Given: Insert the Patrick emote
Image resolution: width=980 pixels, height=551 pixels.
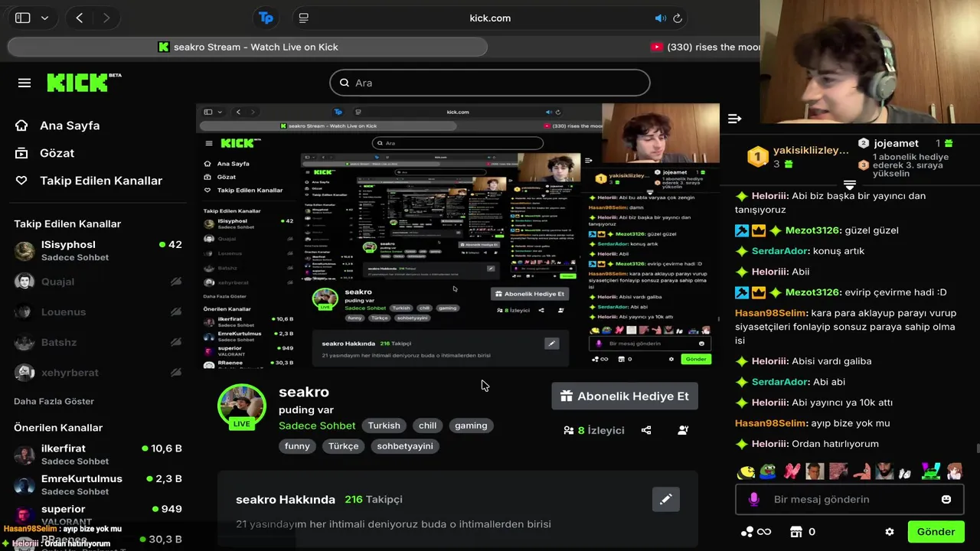Looking at the screenshot, I should click(862, 471).
